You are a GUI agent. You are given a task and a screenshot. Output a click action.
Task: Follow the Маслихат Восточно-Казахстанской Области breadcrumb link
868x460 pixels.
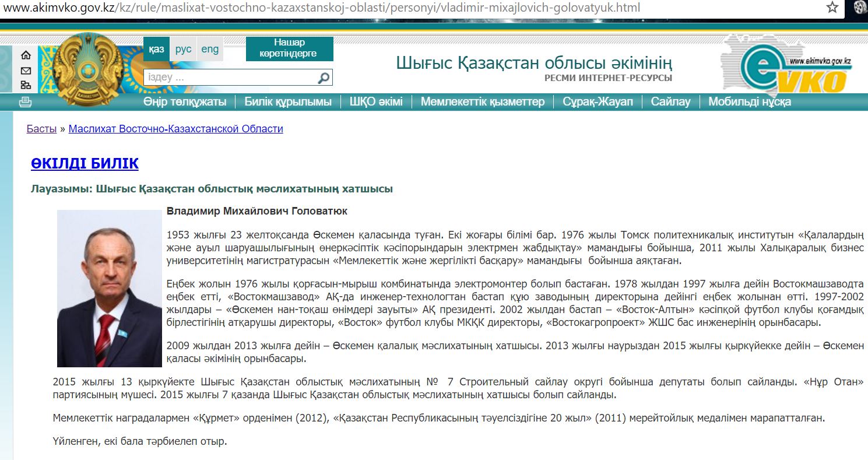pyautogui.click(x=175, y=129)
